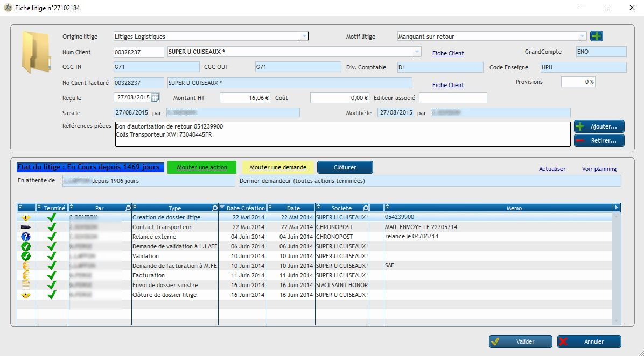The image size is (644, 356).
Task: Click the sort arrows on Memo column header
Action: (x=387, y=208)
